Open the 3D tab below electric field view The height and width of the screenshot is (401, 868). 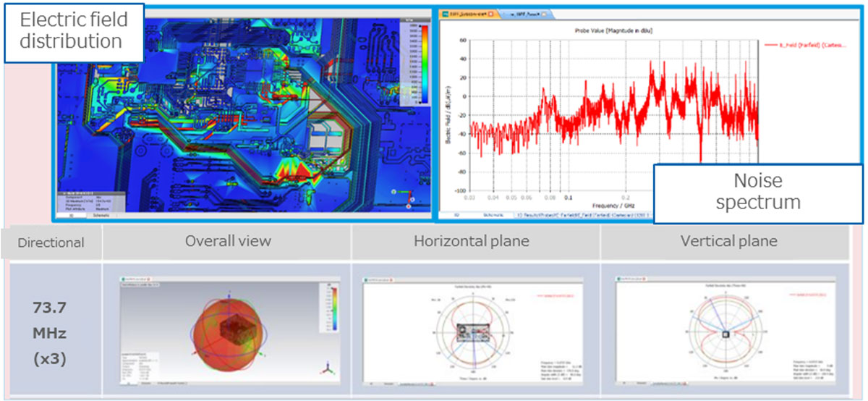pyautogui.click(x=72, y=215)
